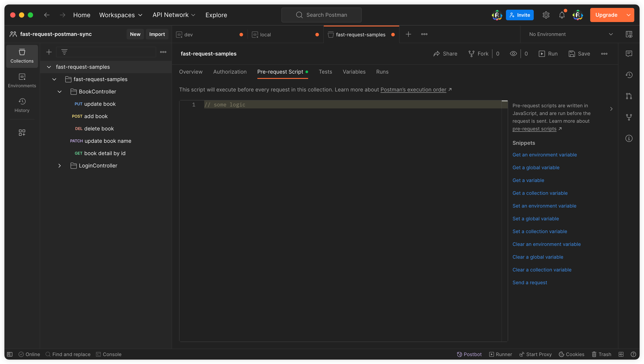Collapse the BookController folder

[60, 92]
